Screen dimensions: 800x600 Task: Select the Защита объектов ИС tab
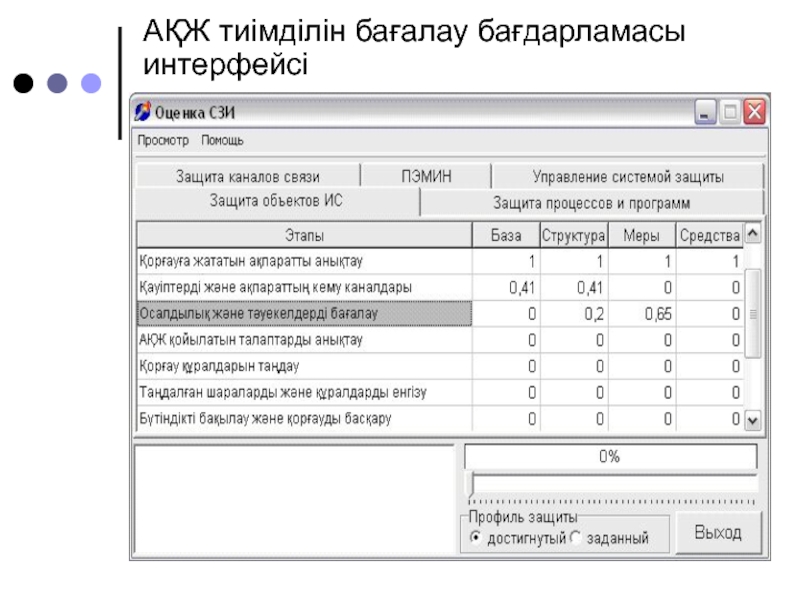(276, 201)
